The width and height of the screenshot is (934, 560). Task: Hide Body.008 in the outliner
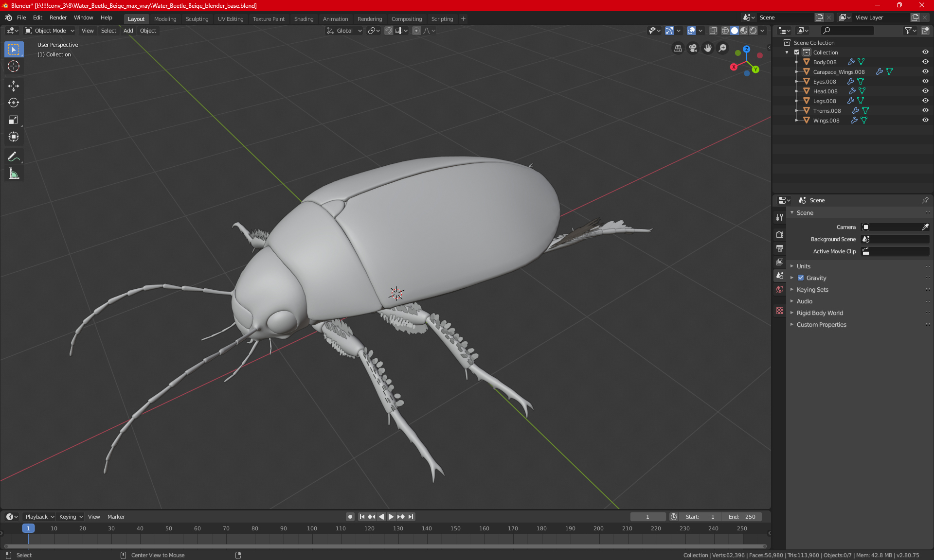[x=925, y=62]
